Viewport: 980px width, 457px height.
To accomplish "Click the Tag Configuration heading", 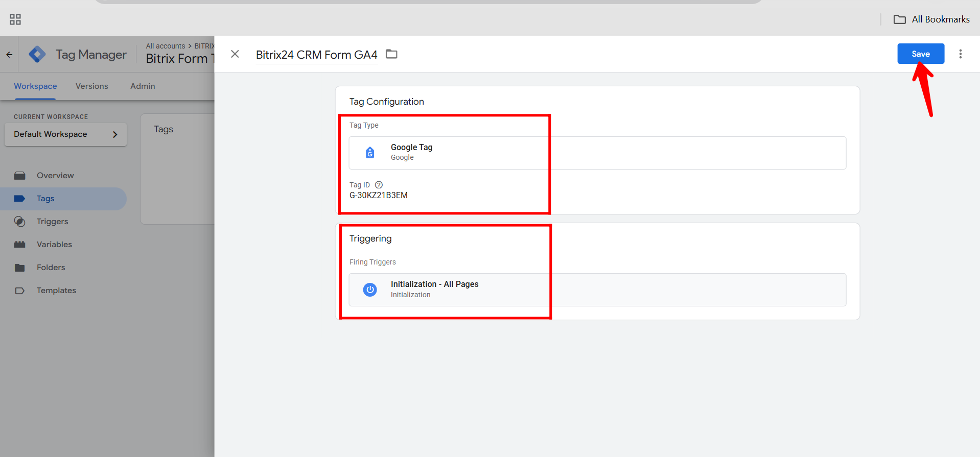I will click(x=387, y=102).
